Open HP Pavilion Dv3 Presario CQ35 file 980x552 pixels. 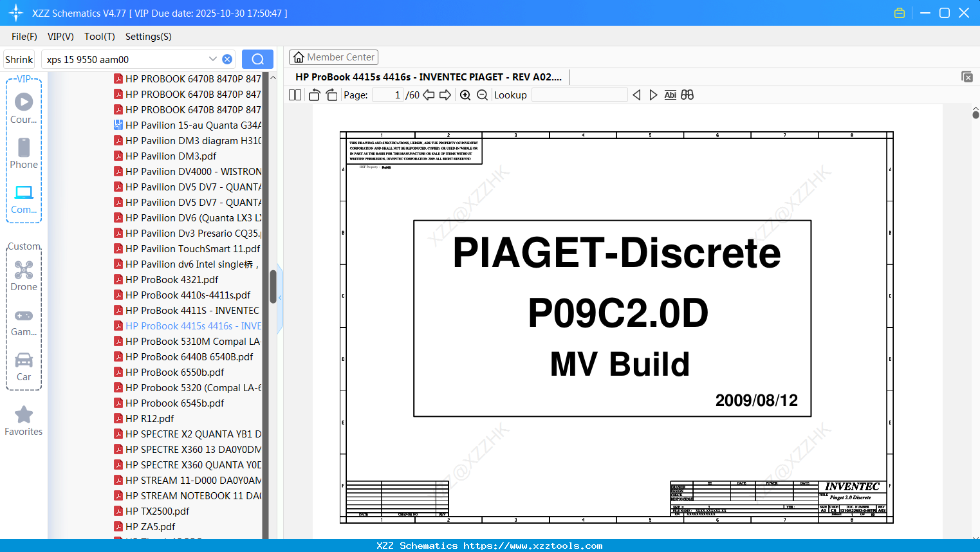(188, 234)
